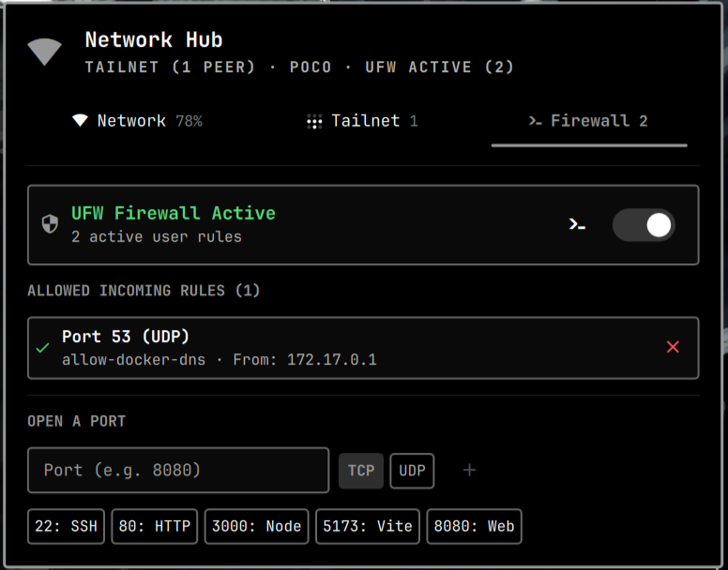
Task: Click the dotted grid icon on Tailnet tab
Action: 314,122
